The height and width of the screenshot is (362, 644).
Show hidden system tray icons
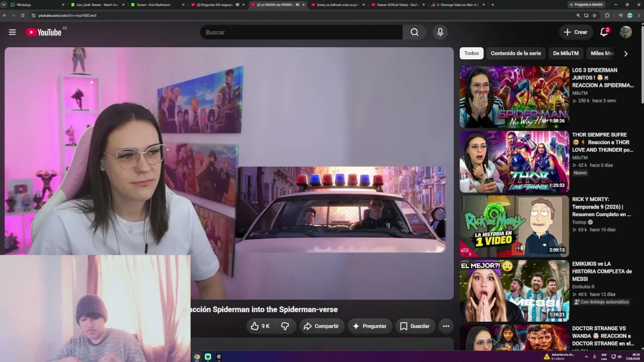click(x=586, y=356)
